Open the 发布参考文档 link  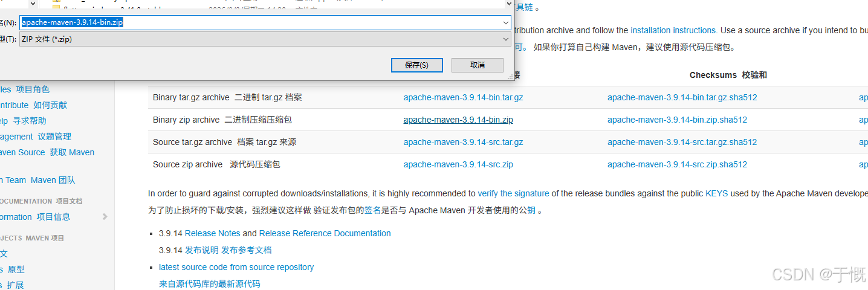(x=247, y=250)
